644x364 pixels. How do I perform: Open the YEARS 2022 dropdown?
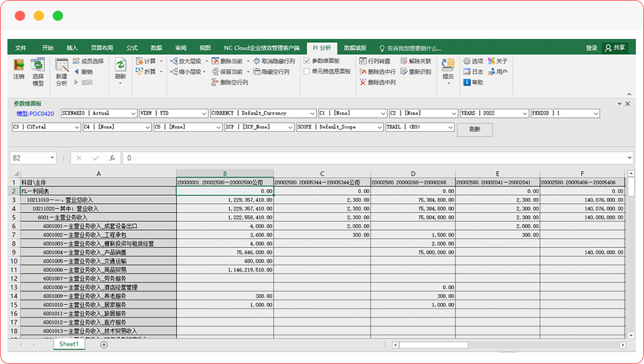525,113
